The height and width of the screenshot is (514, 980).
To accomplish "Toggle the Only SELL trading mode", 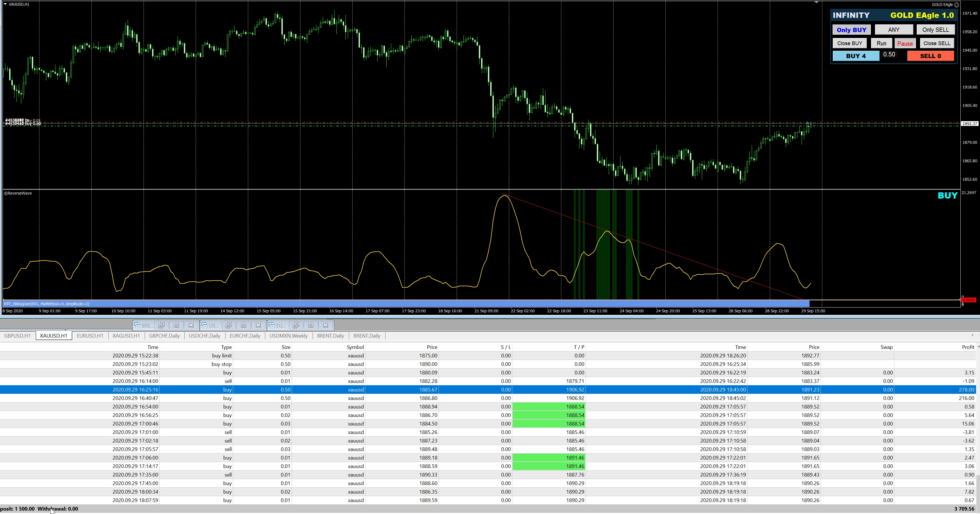I will [x=935, y=30].
